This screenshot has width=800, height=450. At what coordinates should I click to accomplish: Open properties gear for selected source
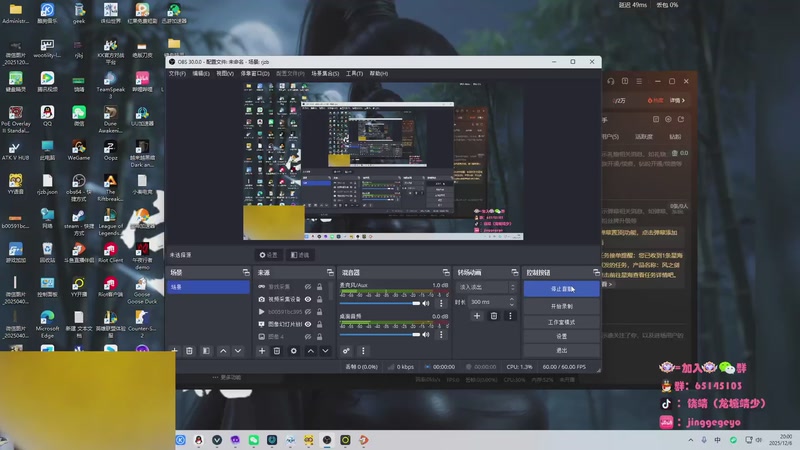point(293,351)
